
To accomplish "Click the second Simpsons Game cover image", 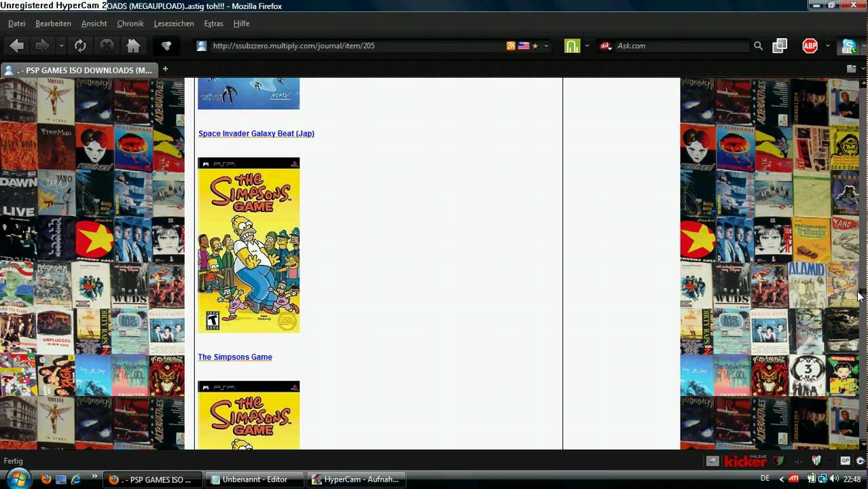I will click(249, 415).
